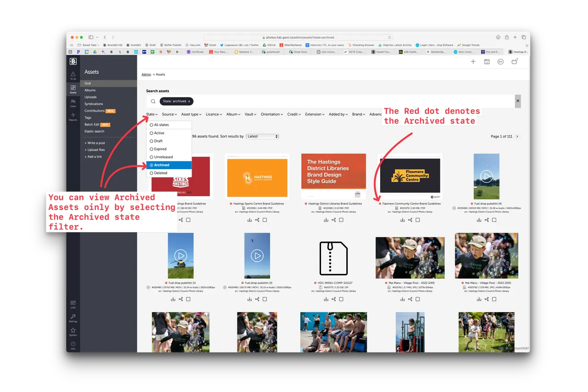The image size is (588, 392).
Task: Expand the Orientation filter dropdown
Action: click(x=272, y=114)
